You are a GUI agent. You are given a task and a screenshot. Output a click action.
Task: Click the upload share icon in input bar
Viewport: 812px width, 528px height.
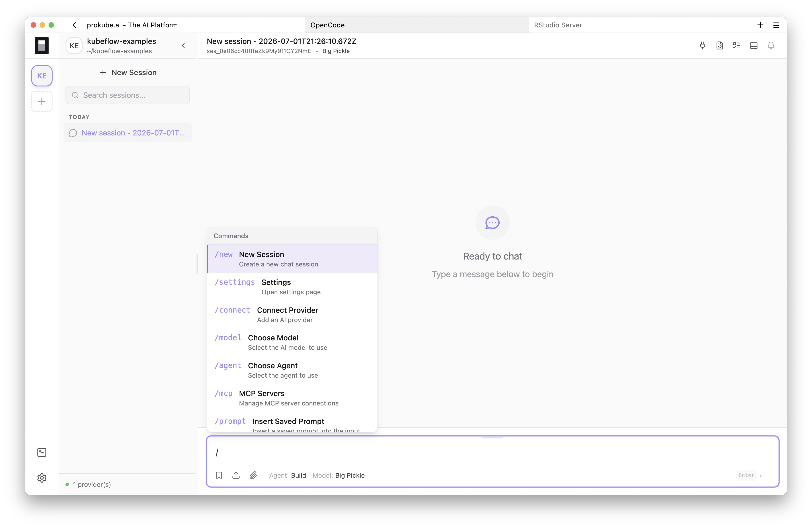tap(236, 475)
